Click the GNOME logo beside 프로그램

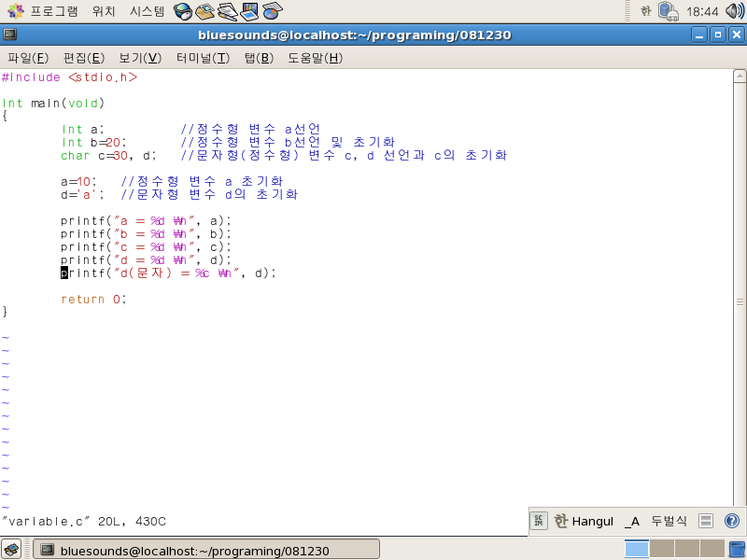(x=16, y=11)
